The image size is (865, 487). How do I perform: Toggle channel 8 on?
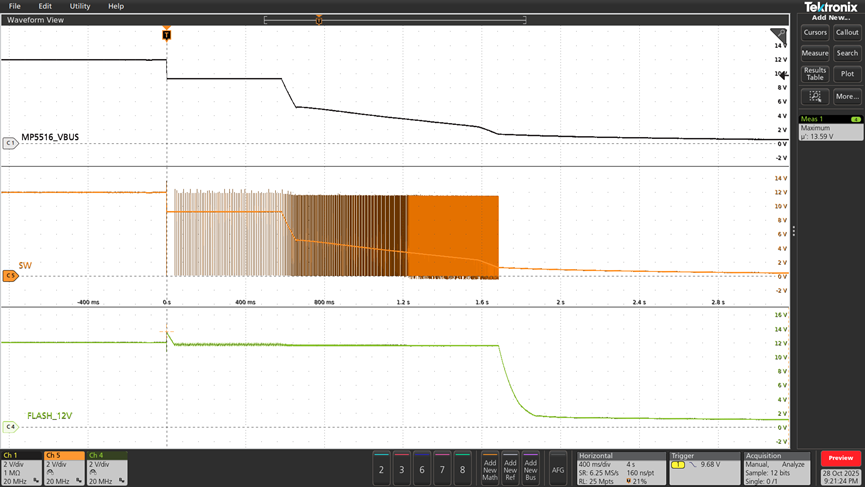pos(462,467)
